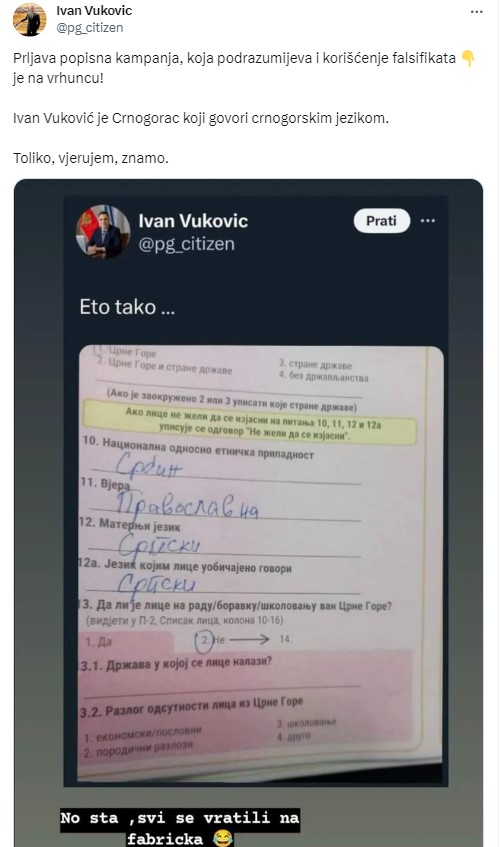500x847 pixels.
Task: Click the laughing emoji in the caption
Action: (222, 838)
